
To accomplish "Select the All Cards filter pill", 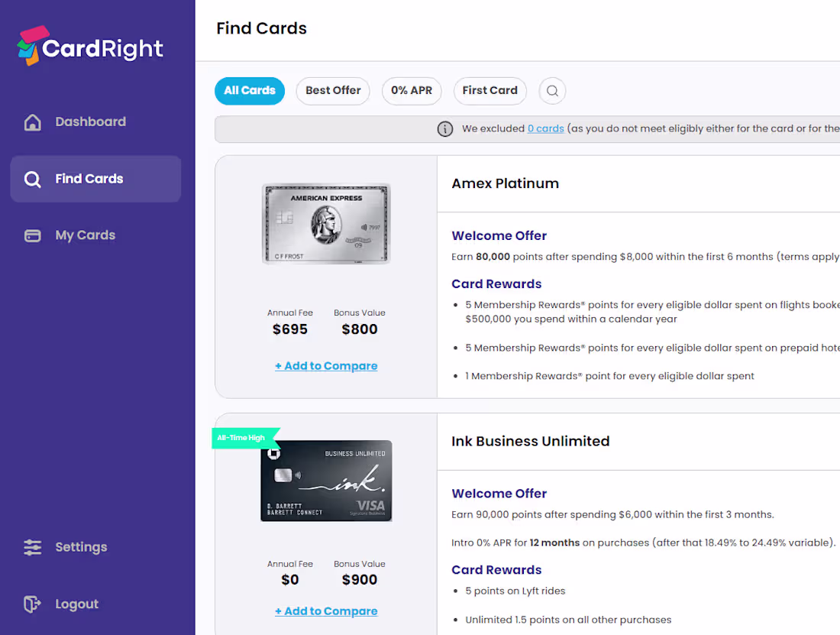I will click(250, 90).
